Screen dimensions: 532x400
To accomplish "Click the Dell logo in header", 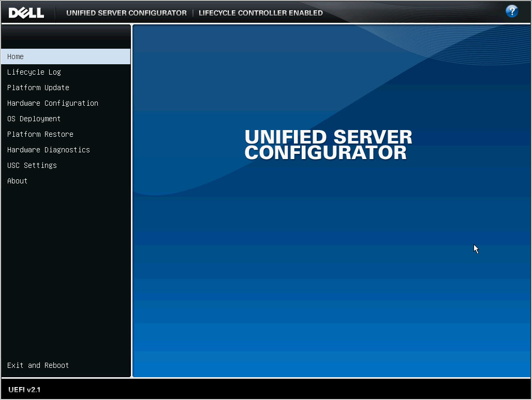I will click(x=26, y=13).
